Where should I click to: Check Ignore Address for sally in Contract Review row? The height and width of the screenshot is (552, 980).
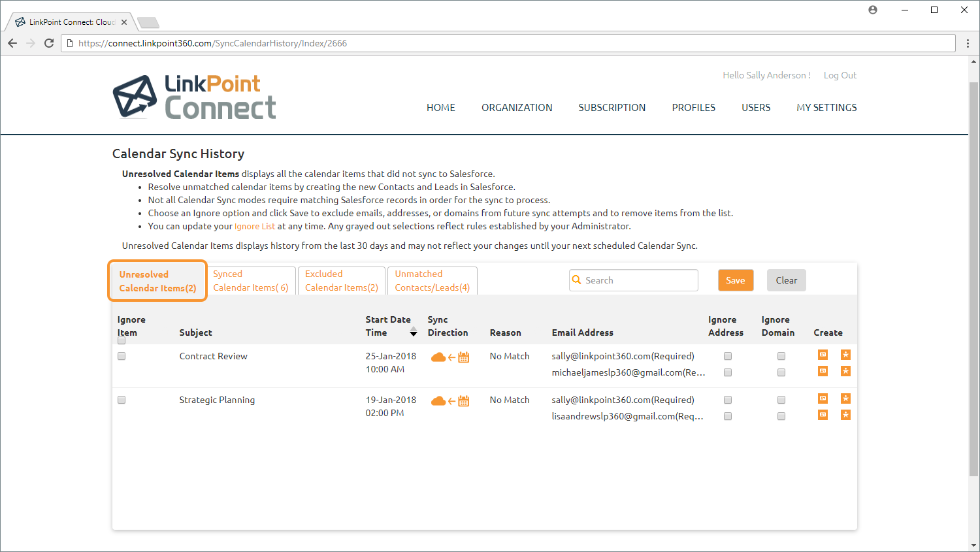(728, 356)
